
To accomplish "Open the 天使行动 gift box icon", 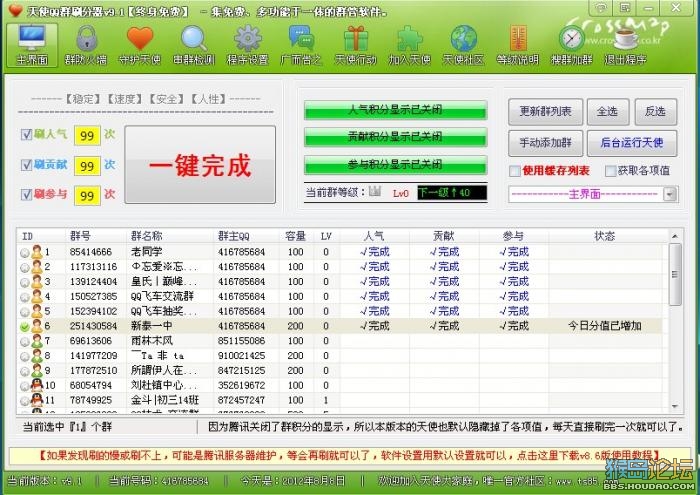I will tap(356, 38).
